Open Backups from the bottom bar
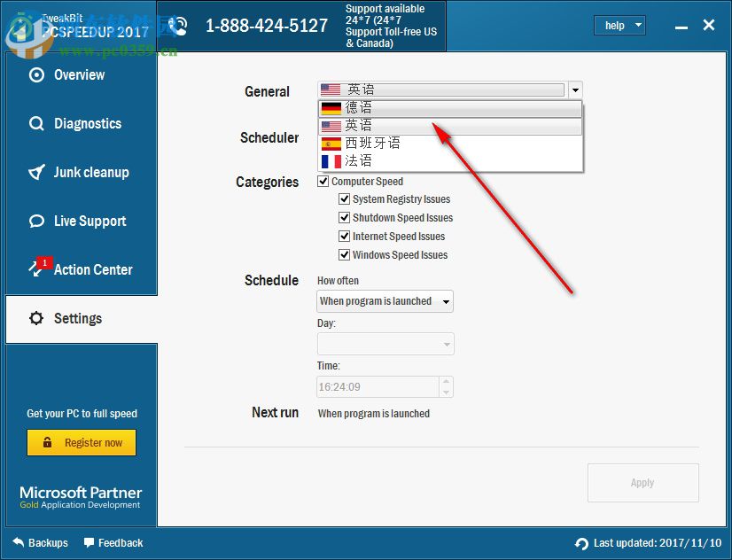This screenshot has height=560, width=732. [40, 543]
